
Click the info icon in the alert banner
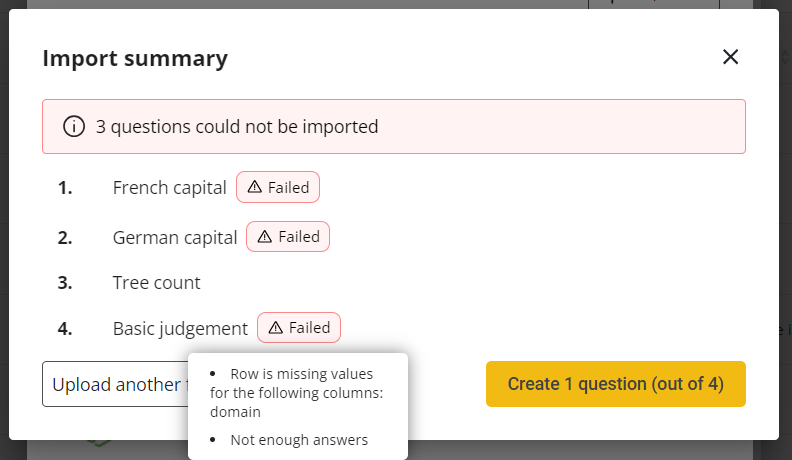point(73,127)
